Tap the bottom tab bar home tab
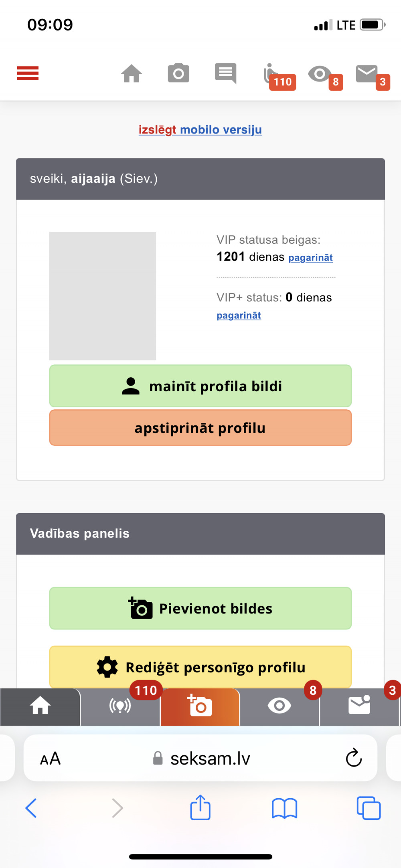This screenshot has height=868, width=401. point(40,707)
